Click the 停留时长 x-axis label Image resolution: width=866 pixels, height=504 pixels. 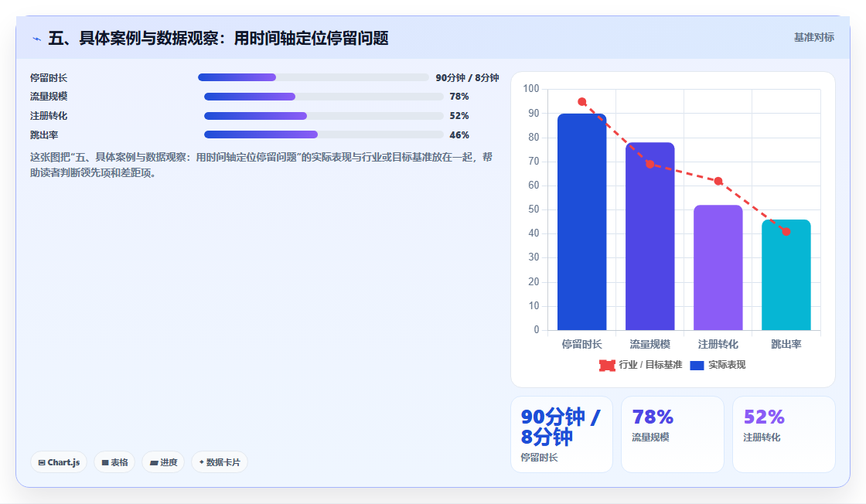(x=581, y=344)
